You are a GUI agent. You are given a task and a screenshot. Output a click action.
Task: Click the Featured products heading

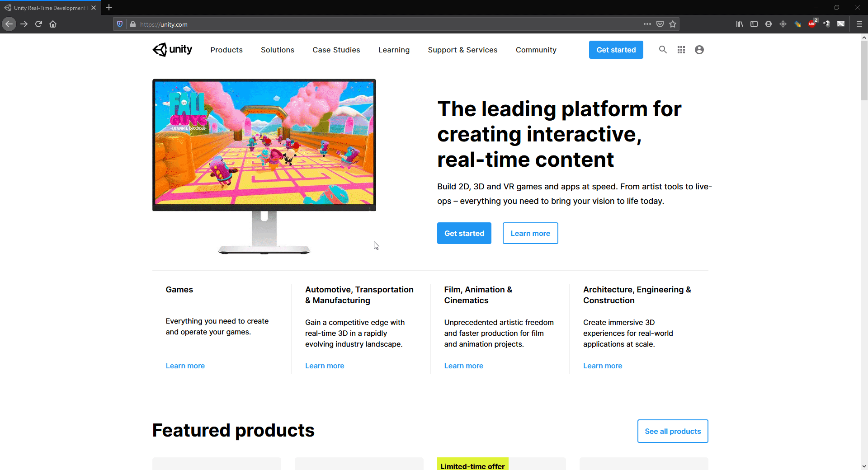click(233, 430)
